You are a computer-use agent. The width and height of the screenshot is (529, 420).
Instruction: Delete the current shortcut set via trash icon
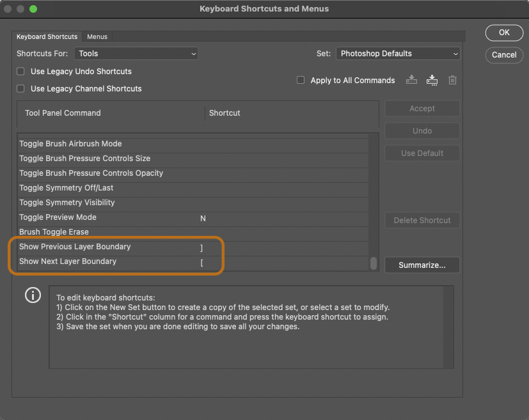pyautogui.click(x=452, y=79)
